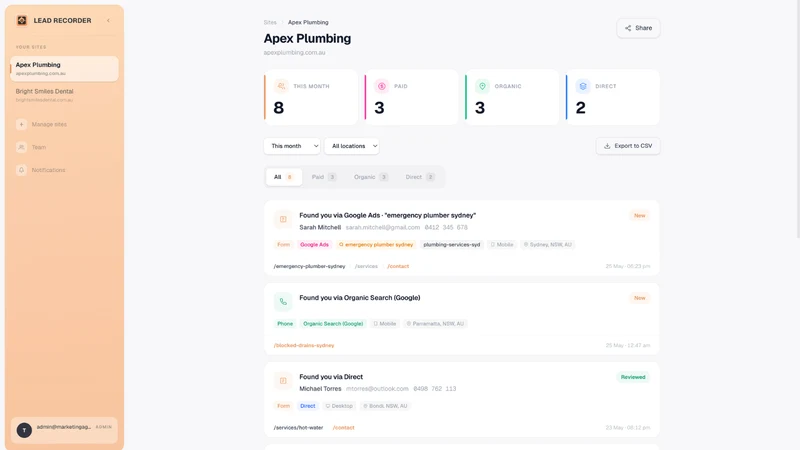This screenshot has height=450, width=800.
Task: Click the Lead Recorder logo icon
Action: 22,20
